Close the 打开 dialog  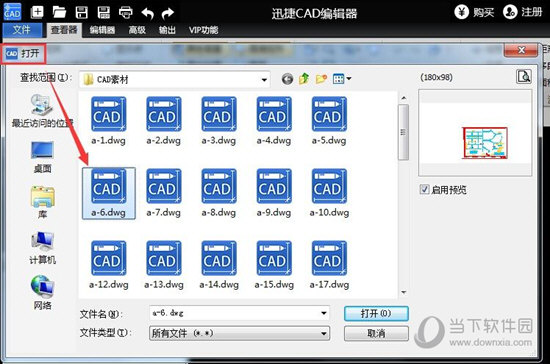click(521, 50)
